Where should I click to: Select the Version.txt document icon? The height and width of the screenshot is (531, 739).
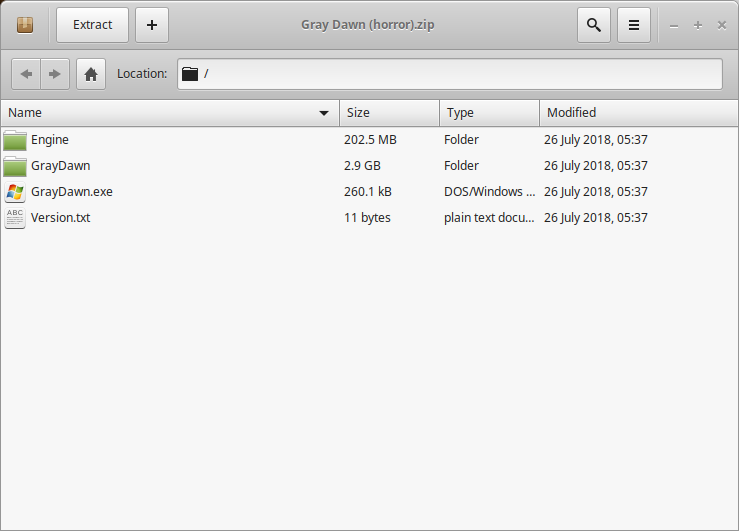[x=15, y=218]
